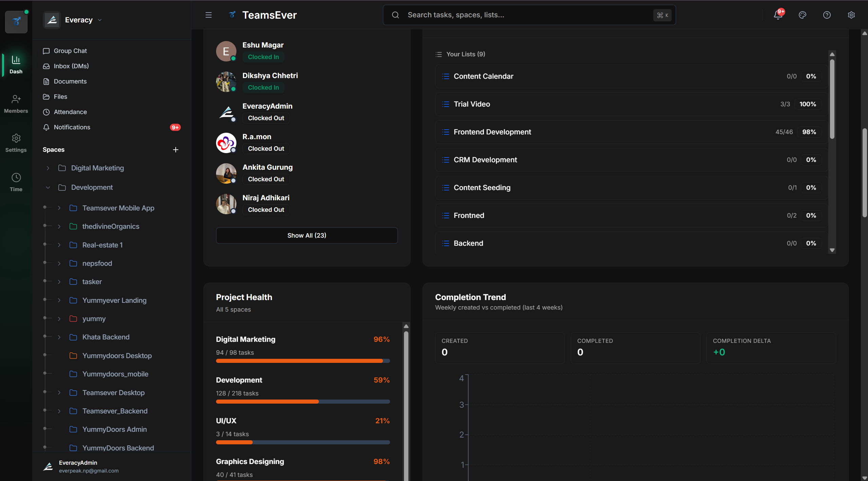Click Show All (23) members button
Viewport: 868px width, 481px height.
[307, 236]
